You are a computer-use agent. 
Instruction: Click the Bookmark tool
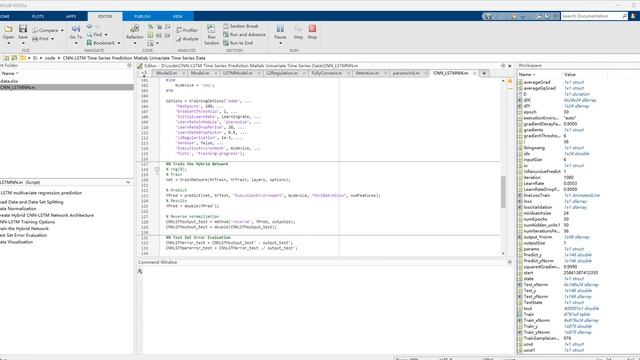[100, 43]
